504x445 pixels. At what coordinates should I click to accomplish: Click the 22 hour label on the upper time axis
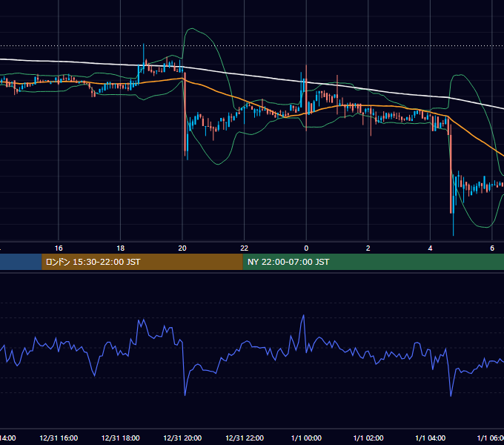pyautogui.click(x=245, y=248)
